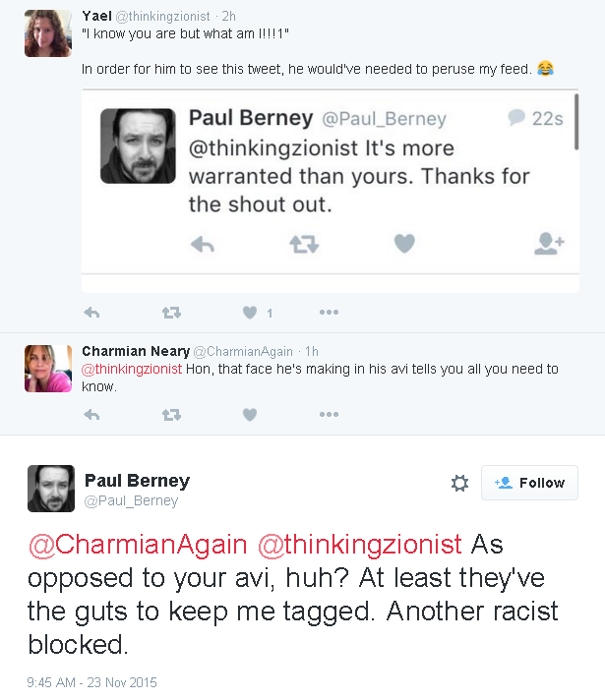
Task: Retweet Charmian Neary's tweet
Action: click(x=171, y=415)
